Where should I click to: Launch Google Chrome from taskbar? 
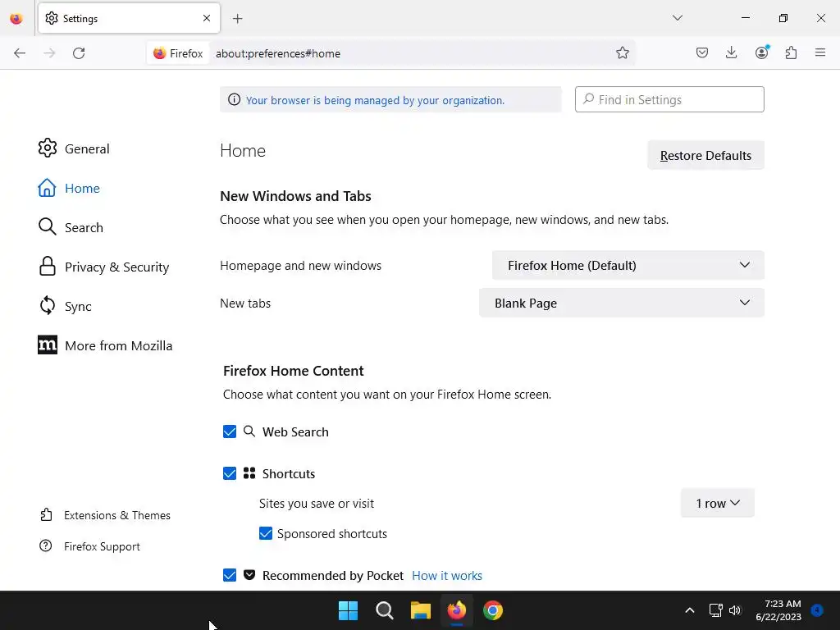493,610
